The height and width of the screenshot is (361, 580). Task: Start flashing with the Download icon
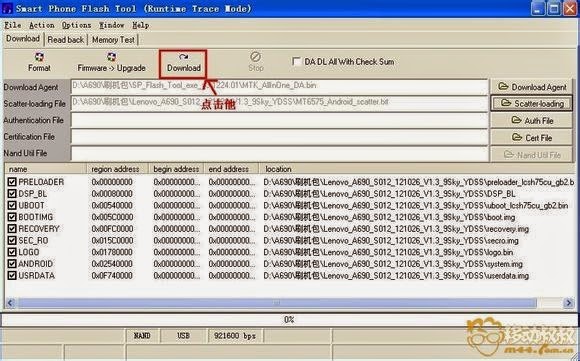(x=183, y=63)
